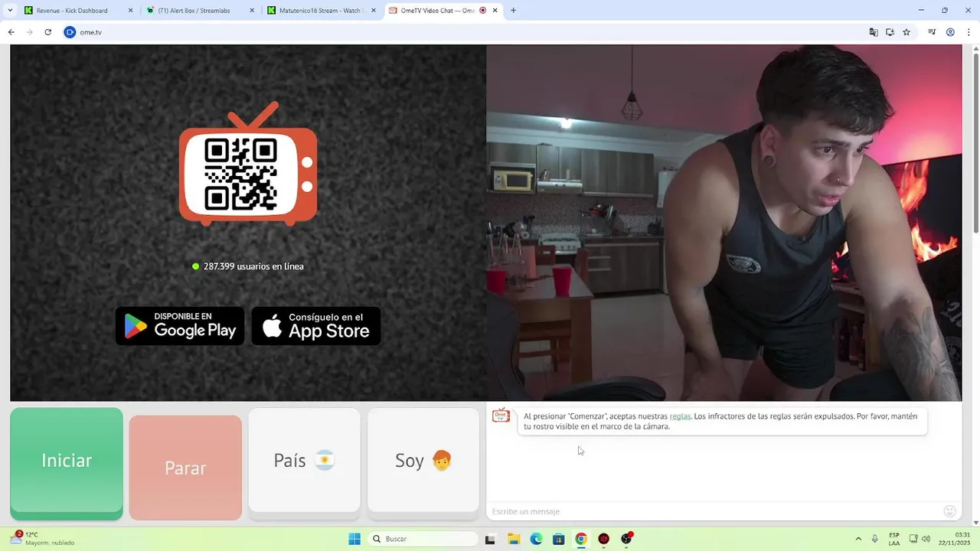Viewport: 980px width, 551px height.
Task: Click the local webcam video preview
Action: (724, 223)
